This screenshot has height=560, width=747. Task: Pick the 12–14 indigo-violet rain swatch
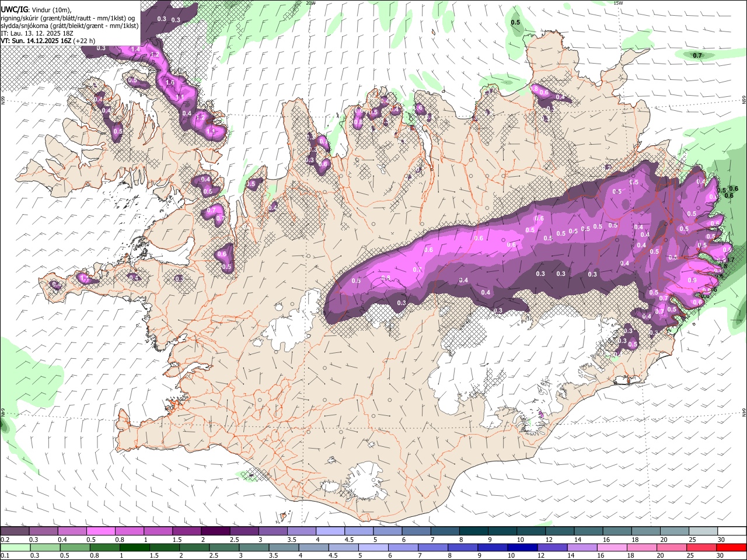(552, 548)
